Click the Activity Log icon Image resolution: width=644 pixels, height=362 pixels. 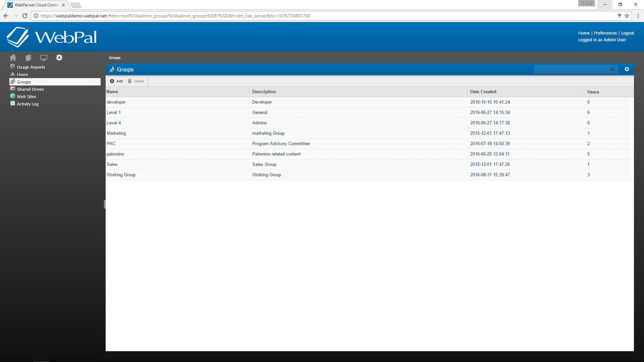[12, 104]
